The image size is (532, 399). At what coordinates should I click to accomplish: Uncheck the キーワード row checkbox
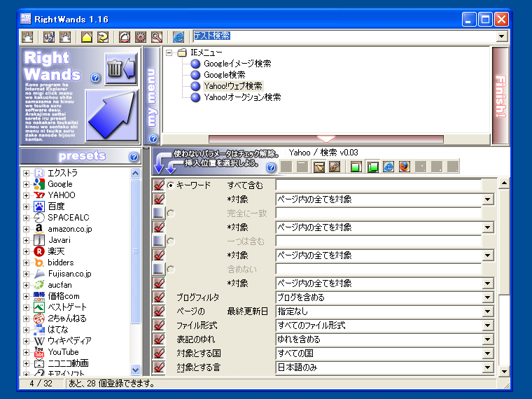tap(158, 185)
